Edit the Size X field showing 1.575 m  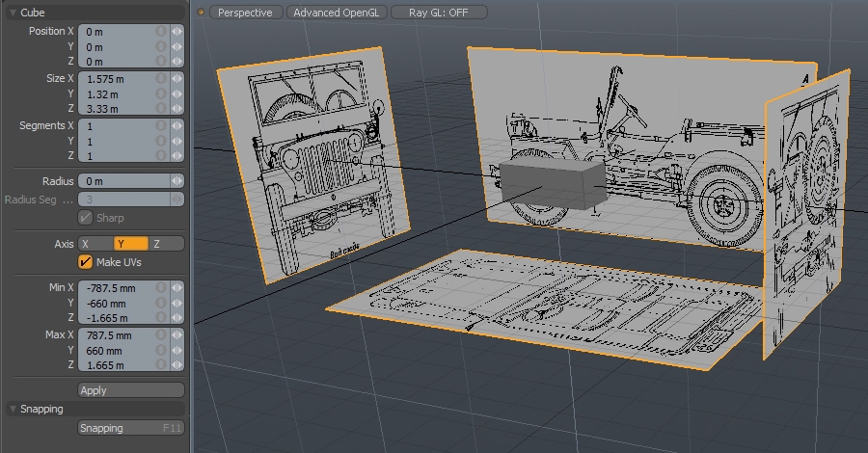pos(124,78)
